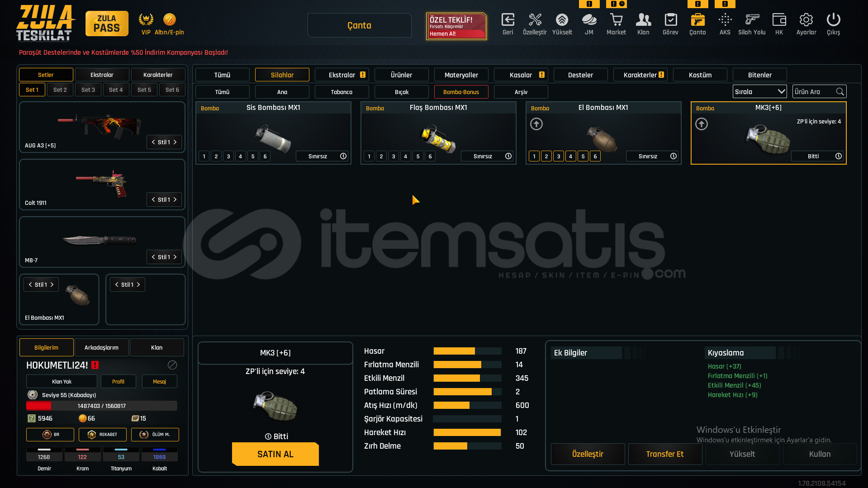Screen dimensions: 868x488
Task: Toggle set slot 5 on Flaş Bombası MX1
Action: pyautogui.click(x=418, y=156)
